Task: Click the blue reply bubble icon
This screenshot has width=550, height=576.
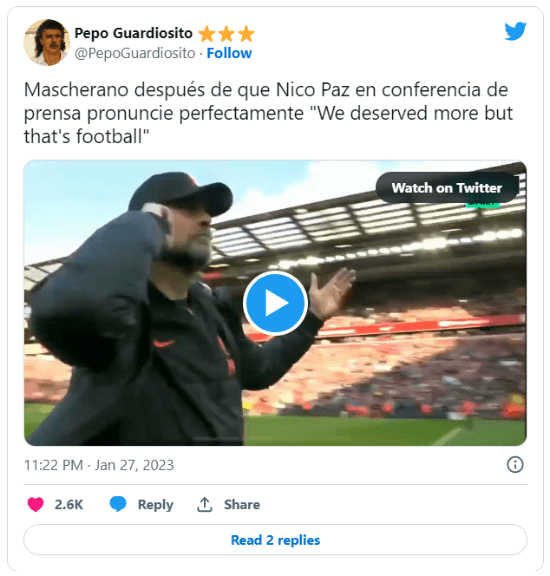Action: (118, 504)
